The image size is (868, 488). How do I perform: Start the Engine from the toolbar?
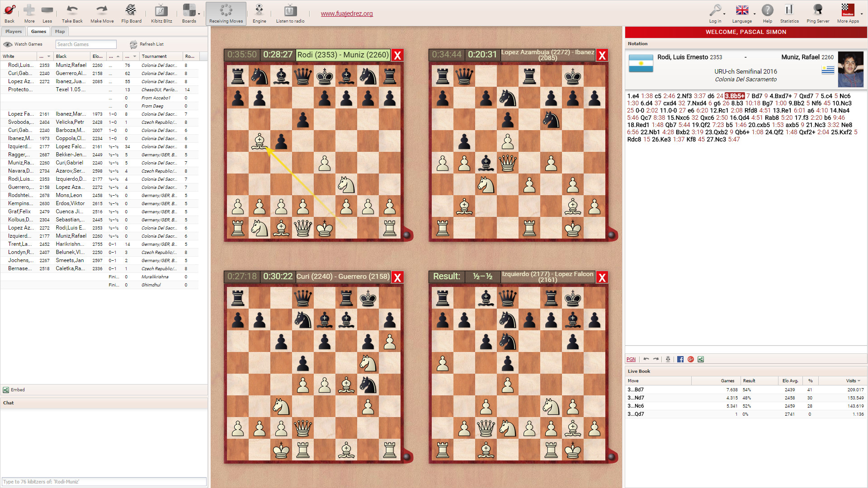(259, 10)
